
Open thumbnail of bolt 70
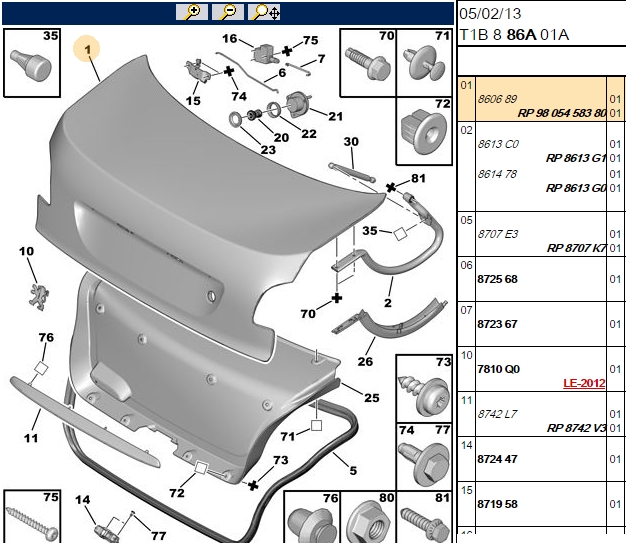point(368,62)
